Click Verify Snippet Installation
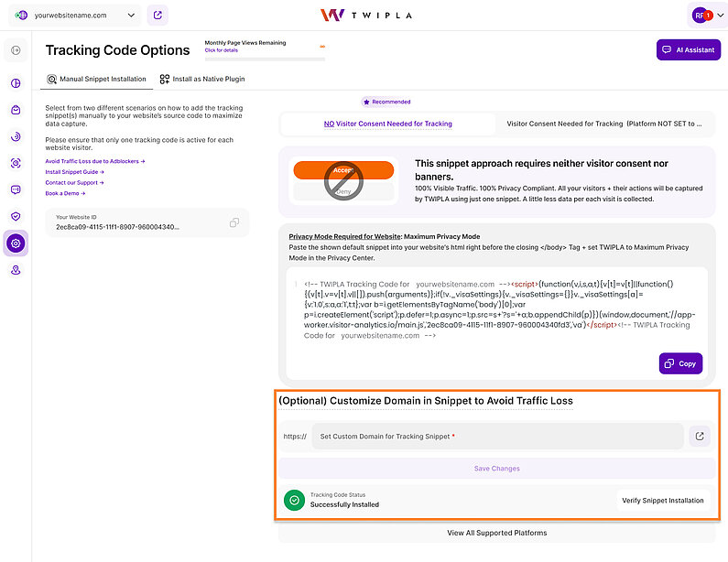 point(663,501)
